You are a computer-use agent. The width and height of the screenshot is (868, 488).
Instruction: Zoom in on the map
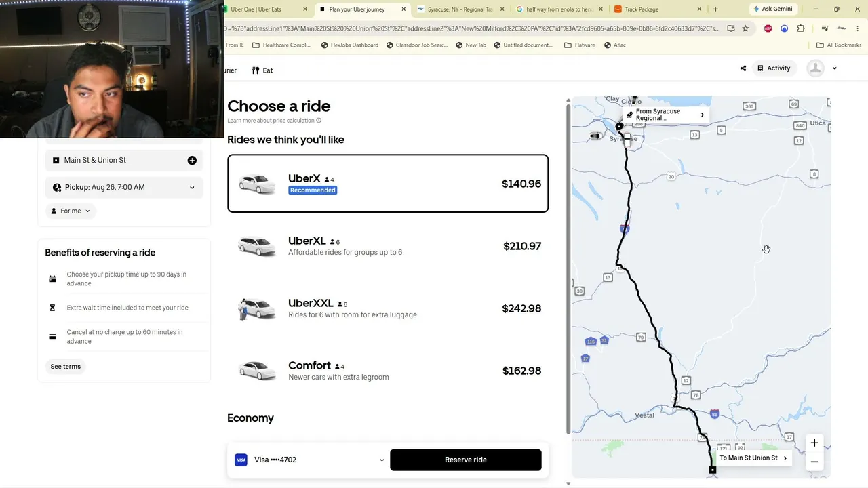click(814, 443)
